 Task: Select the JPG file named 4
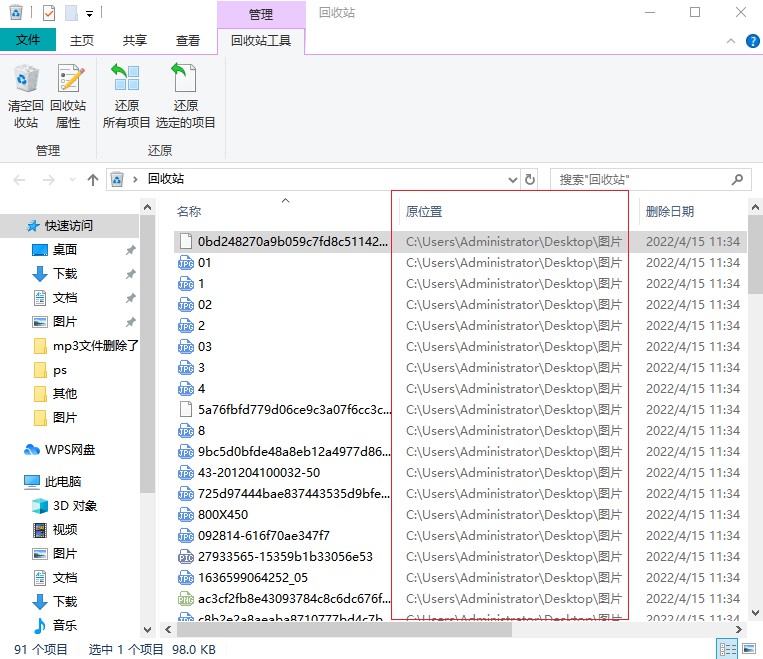click(201, 389)
